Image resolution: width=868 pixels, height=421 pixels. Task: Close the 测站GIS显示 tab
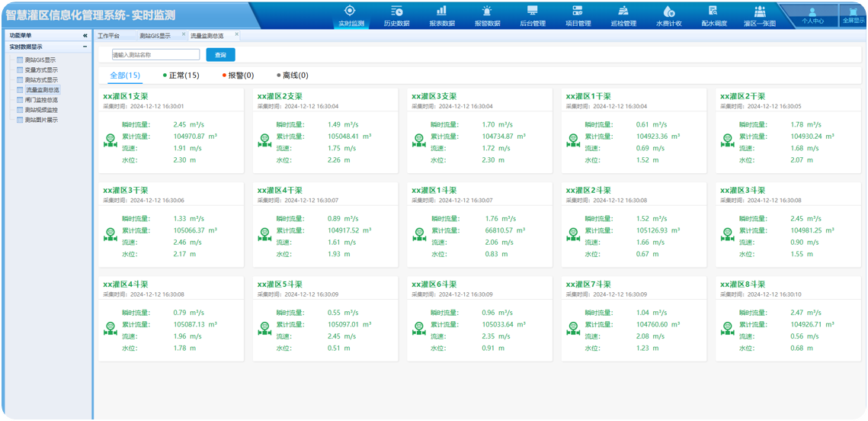(x=183, y=35)
